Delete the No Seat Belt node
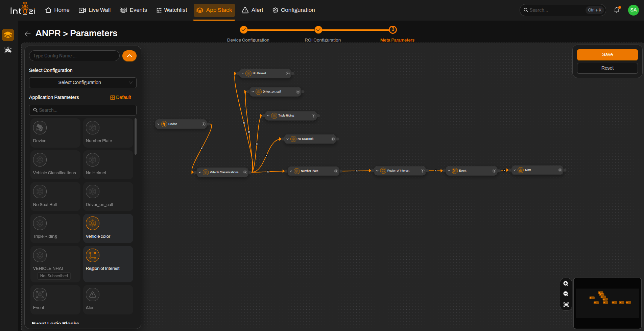This screenshot has width=644, height=331. (x=333, y=139)
